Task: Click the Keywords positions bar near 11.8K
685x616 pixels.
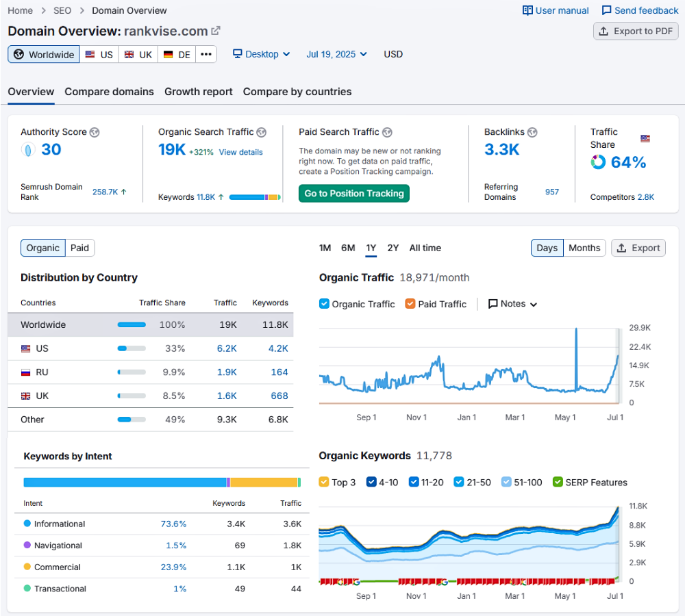Action: coord(255,197)
